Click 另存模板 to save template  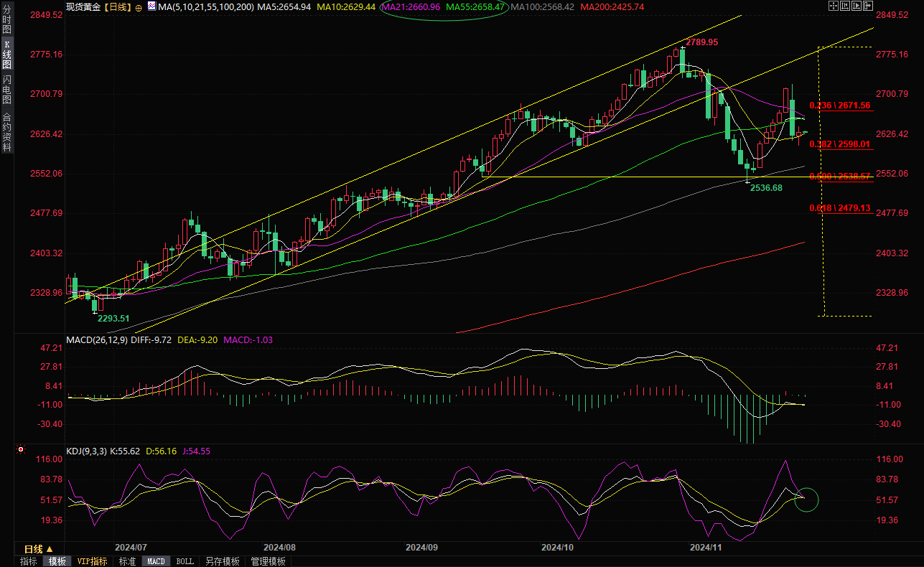[222, 561]
